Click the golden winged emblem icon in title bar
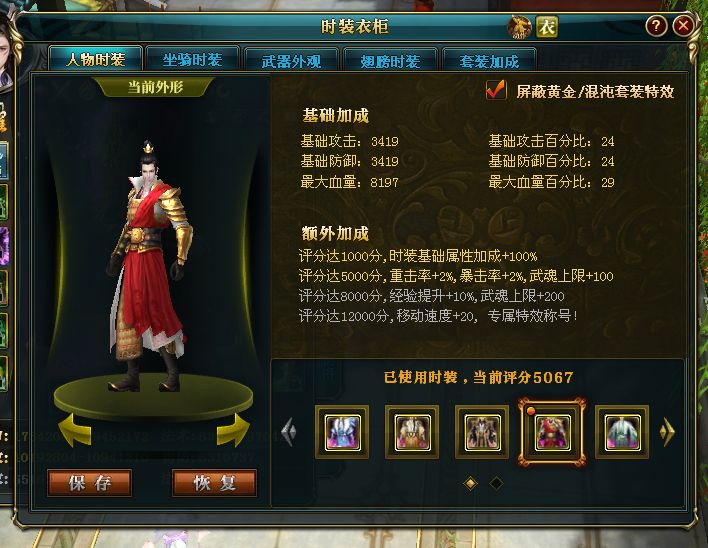This screenshot has width=708, height=548. (x=519, y=27)
